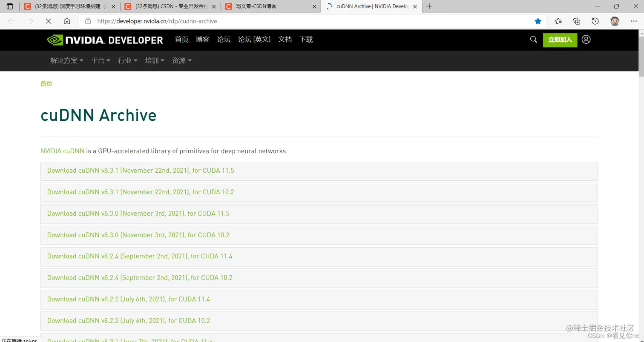Expand cuDNN v8.3.0 for CUDA 11.5
This screenshot has height=342, width=644.
tap(319, 214)
